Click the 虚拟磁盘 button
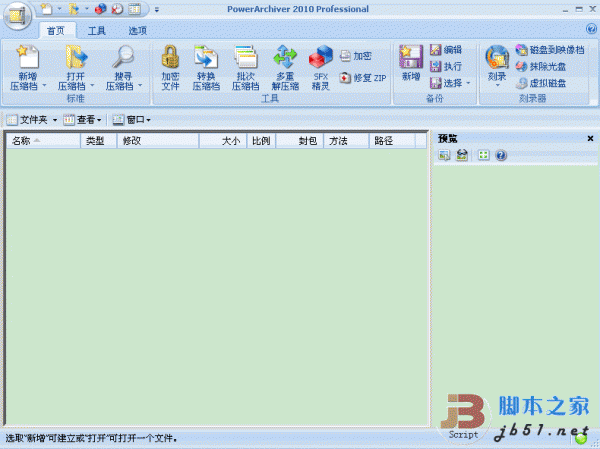The width and height of the screenshot is (600, 449). pyautogui.click(x=541, y=83)
